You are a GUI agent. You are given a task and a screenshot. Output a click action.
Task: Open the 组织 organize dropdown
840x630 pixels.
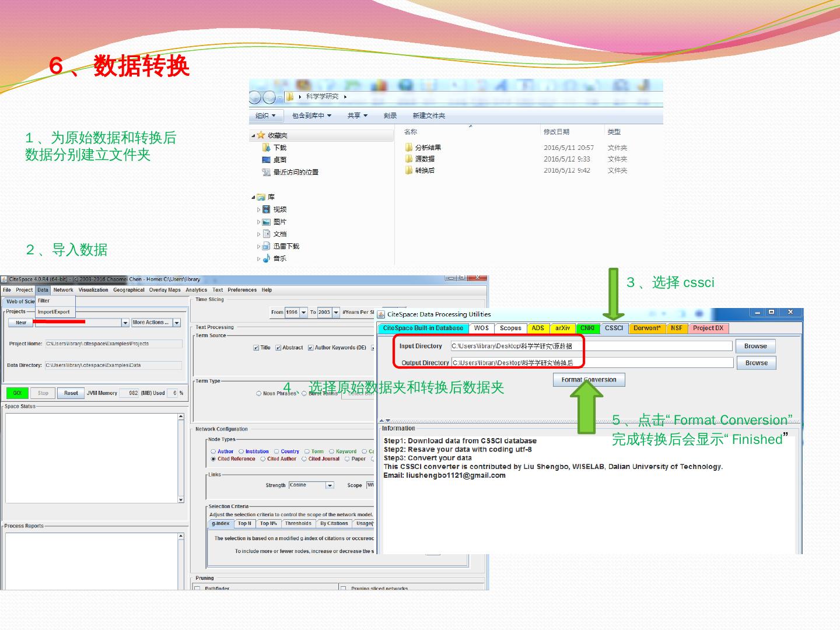click(265, 116)
